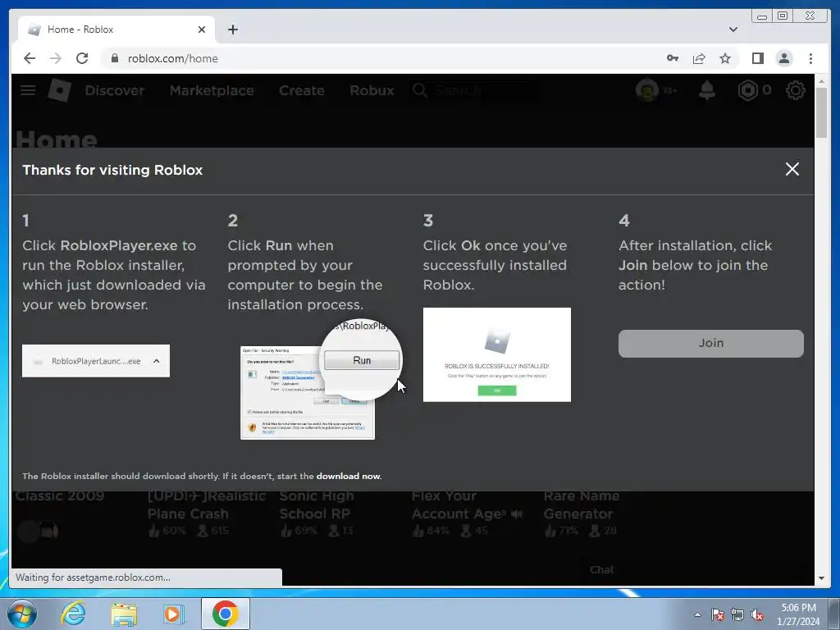The height and width of the screenshot is (630, 840).
Task: Bookmark this page with the star
Action: [725, 58]
